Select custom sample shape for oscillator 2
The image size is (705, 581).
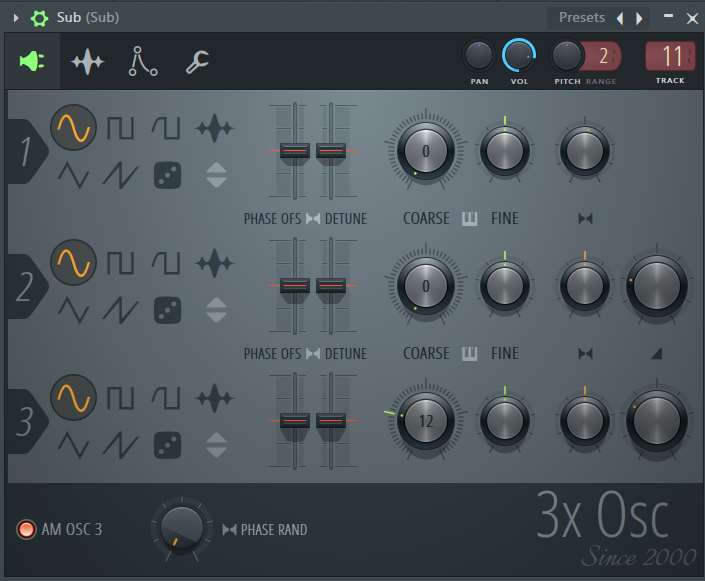pos(214,263)
